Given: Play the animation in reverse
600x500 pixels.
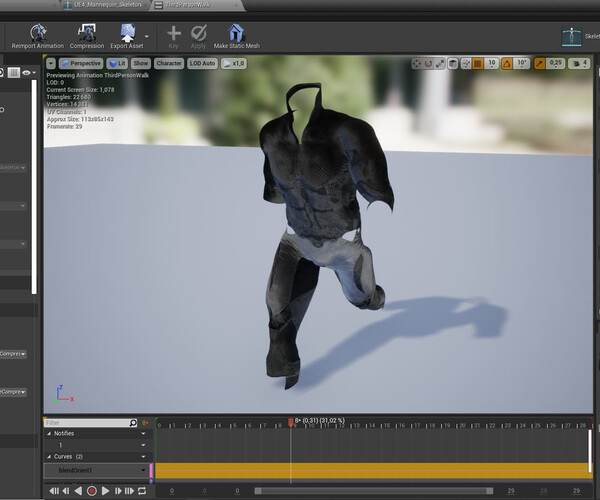Looking at the screenshot, I should click(78, 491).
